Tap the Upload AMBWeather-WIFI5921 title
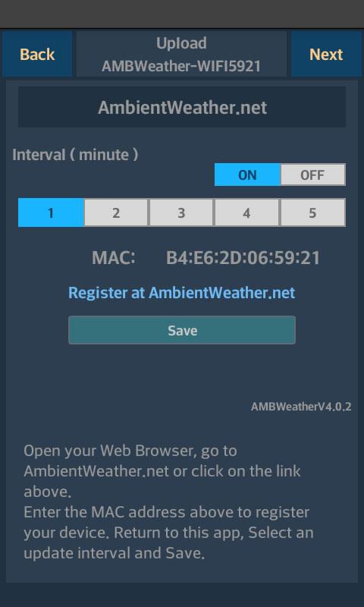The image size is (364, 607). coord(181,54)
